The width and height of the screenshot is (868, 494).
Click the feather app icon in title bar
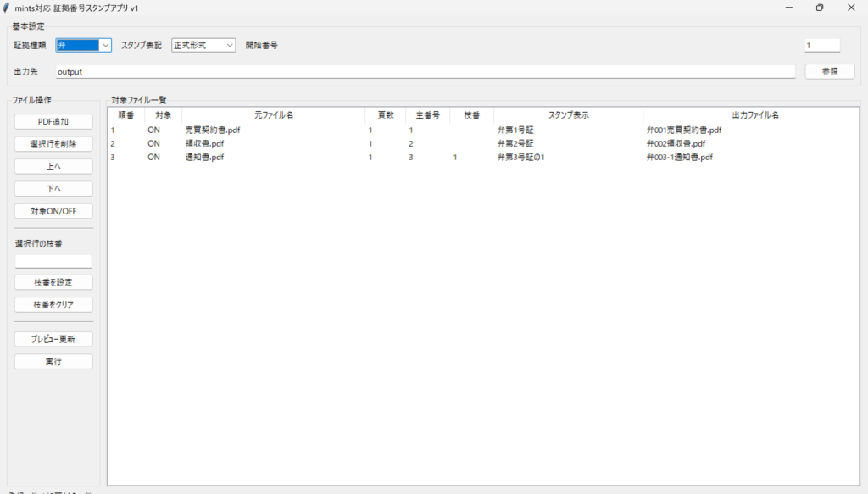point(7,8)
